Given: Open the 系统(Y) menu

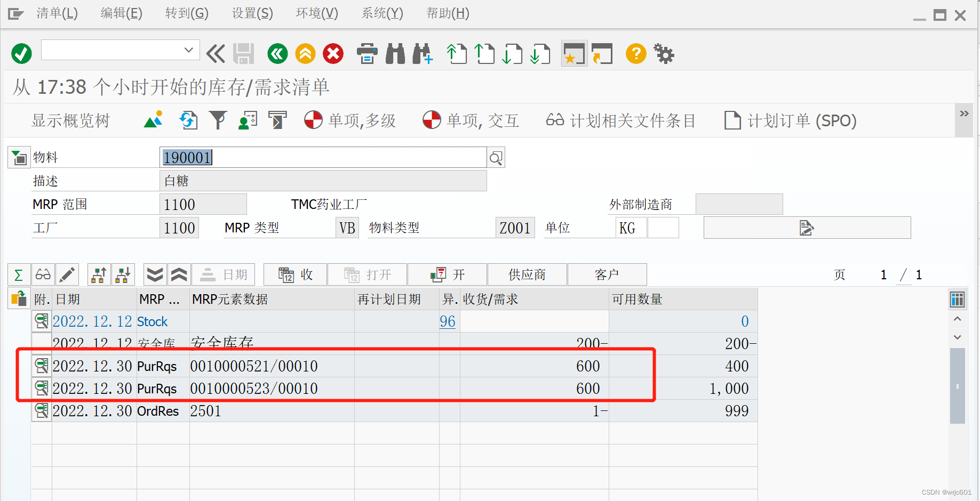Looking at the screenshot, I should 383,13.
